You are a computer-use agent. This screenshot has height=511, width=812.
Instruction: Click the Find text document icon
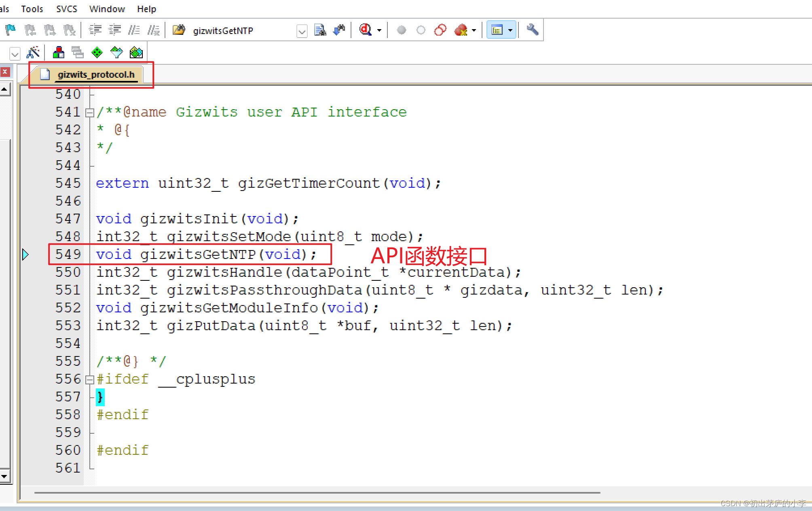(x=320, y=30)
